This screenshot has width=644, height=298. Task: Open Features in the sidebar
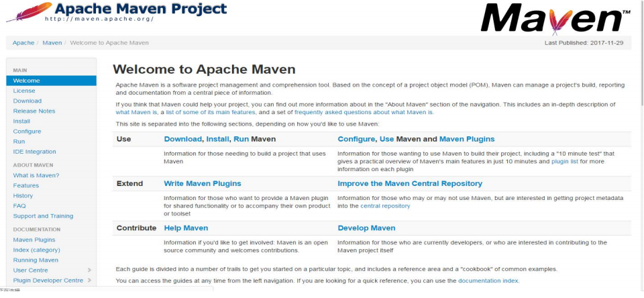tap(26, 185)
